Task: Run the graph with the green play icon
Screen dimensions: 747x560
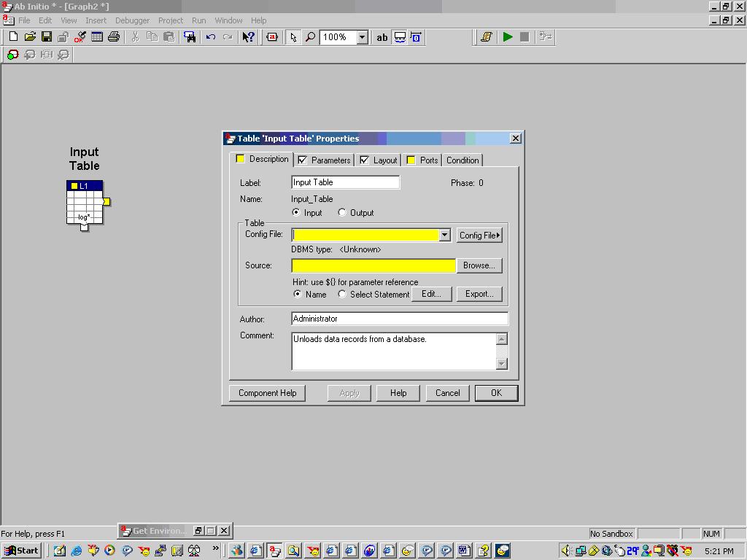Action: (x=508, y=37)
